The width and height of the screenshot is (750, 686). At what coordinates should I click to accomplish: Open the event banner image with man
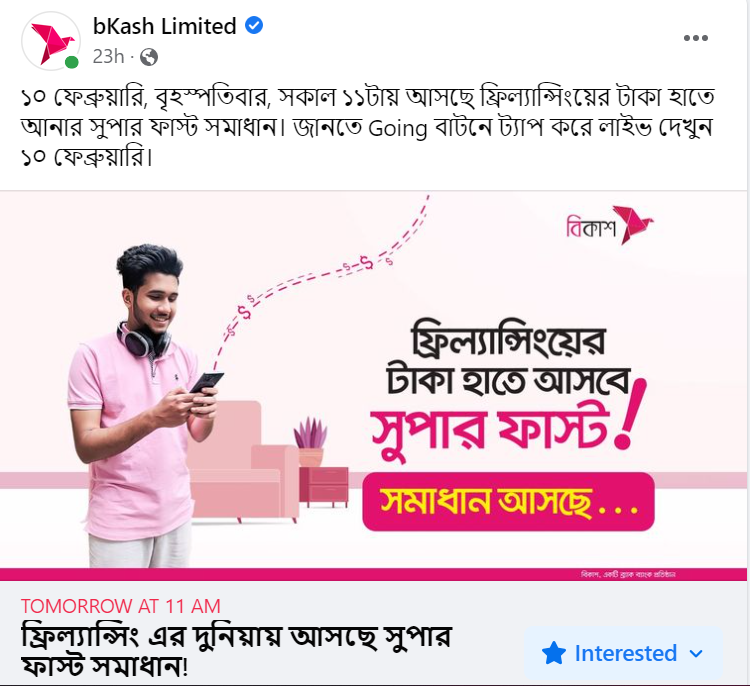373,386
